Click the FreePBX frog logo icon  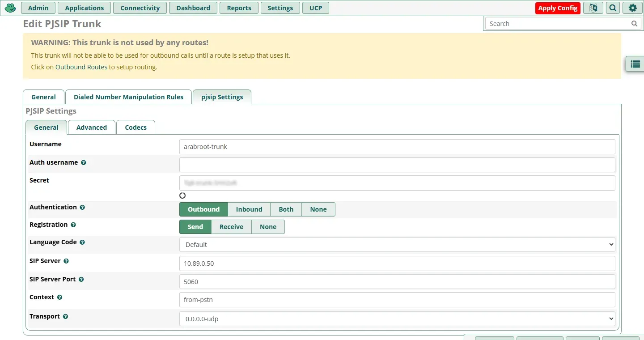(x=10, y=8)
